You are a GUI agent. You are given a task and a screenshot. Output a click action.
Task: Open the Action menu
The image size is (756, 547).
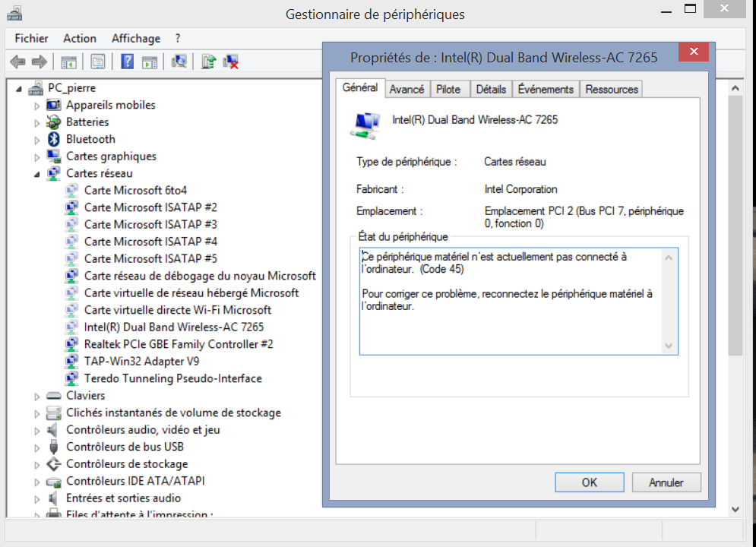(x=80, y=38)
